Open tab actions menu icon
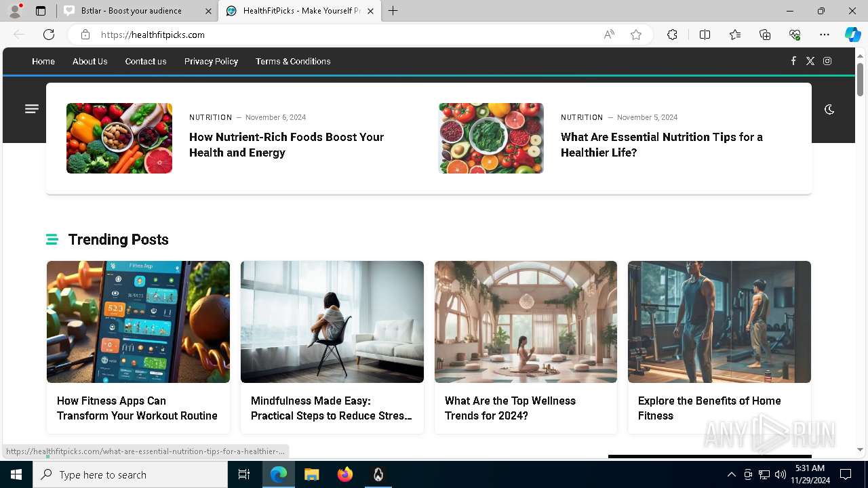The height and width of the screenshot is (488, 868). tap(41, 11)
